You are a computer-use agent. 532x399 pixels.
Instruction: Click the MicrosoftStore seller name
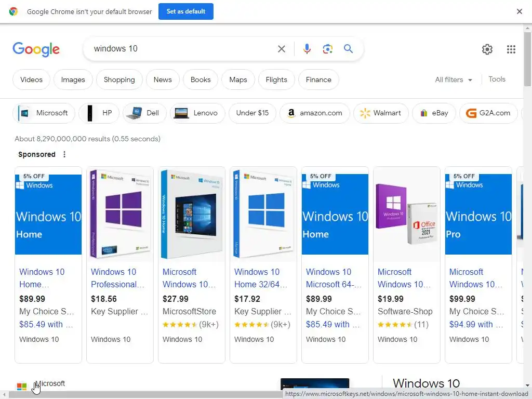click(x=189, y=312)
